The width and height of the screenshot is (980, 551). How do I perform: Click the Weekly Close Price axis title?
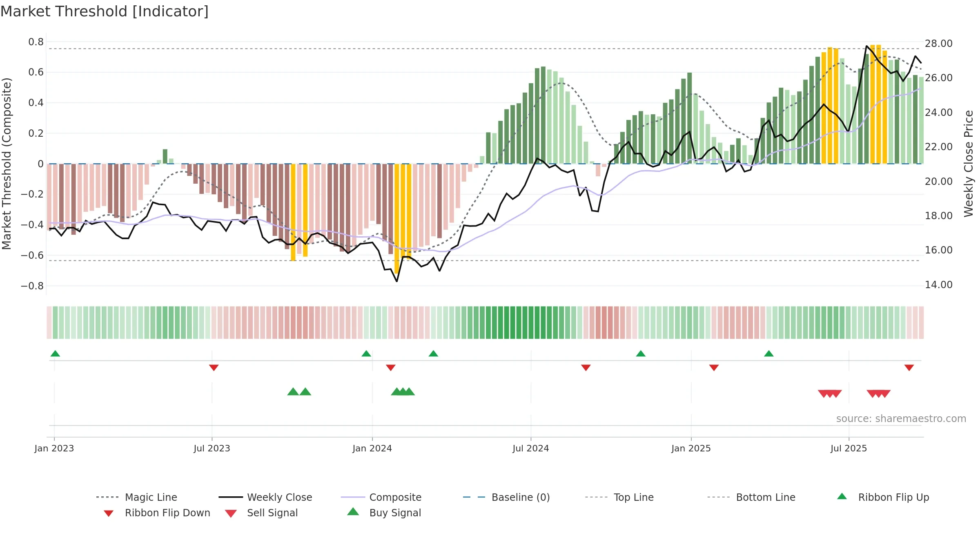coord(969,164)
